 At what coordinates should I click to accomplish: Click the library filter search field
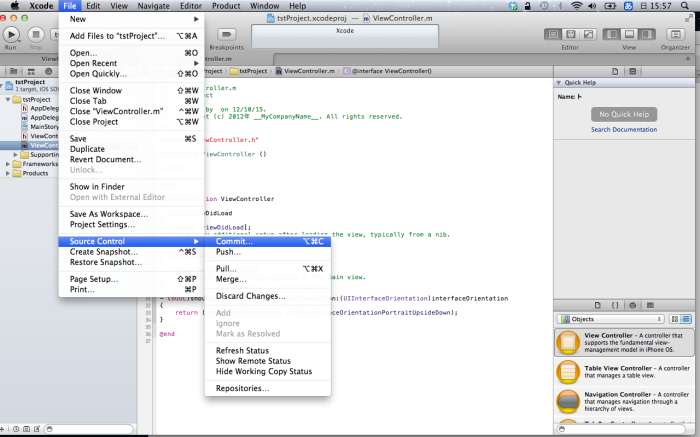click(621, 429)
